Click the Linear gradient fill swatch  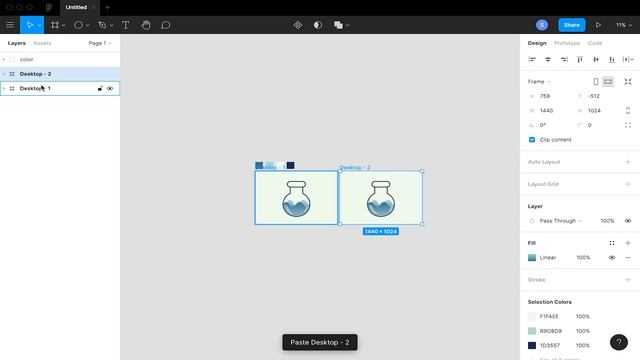pyautogui.click(x=532, y=258)
